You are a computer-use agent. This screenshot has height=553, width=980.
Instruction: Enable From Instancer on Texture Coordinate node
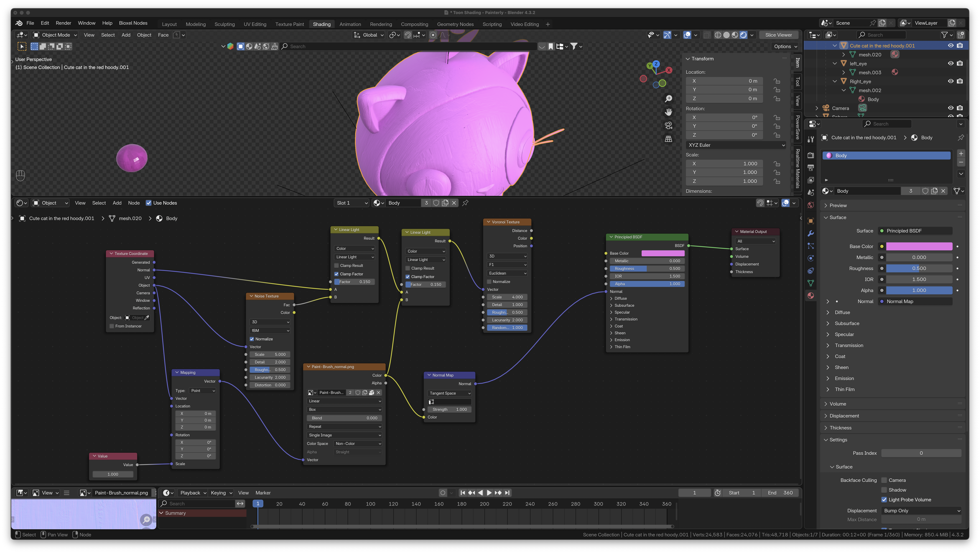(x=112, y=326)
